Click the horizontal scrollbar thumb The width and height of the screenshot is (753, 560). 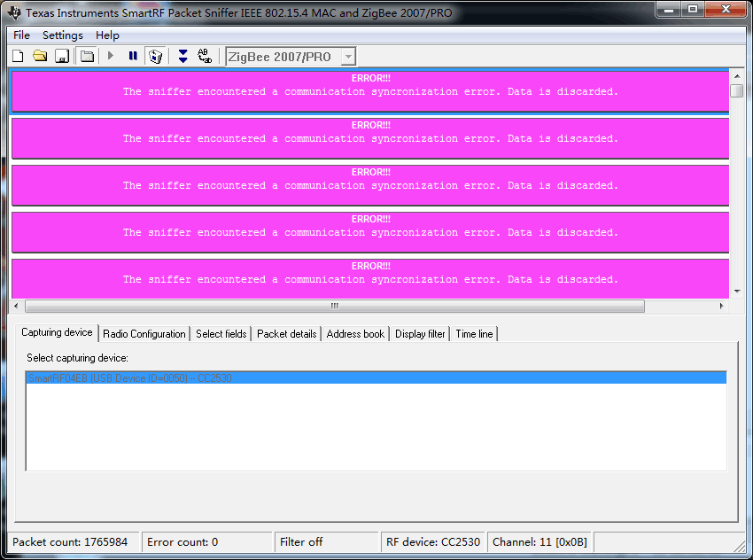(335, 306)
